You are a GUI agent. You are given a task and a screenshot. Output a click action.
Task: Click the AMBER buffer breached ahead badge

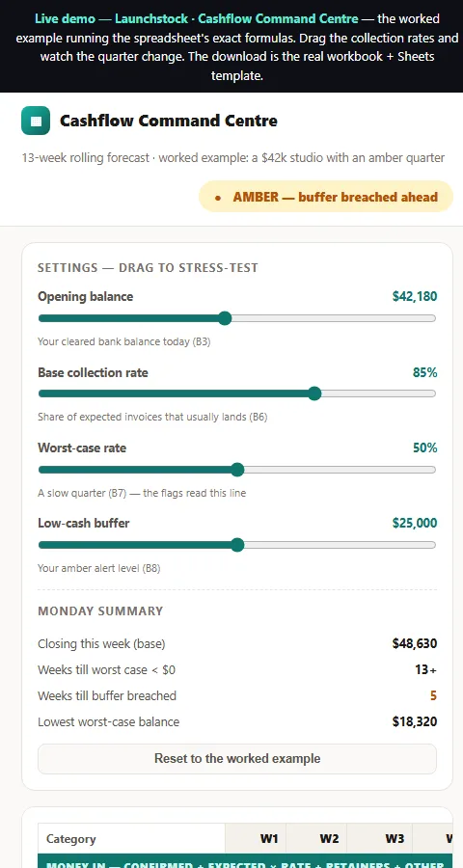coord(326,197)
